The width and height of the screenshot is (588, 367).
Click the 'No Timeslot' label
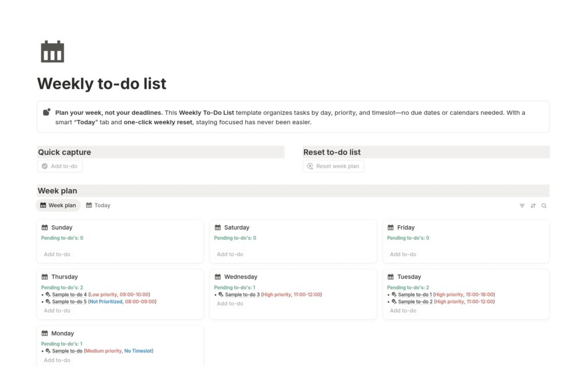pyautogui.click(x=138, y=351)
